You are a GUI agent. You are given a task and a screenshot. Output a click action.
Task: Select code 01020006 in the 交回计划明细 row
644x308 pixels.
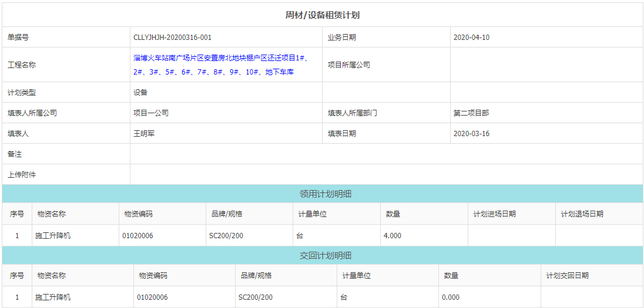[x=152, y=297]
